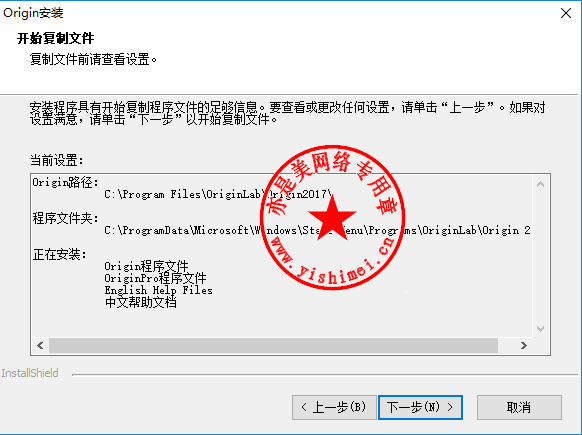Click the InstallShield label text
This screenshot has height=435, width=582.
click(x=30, y=373)
